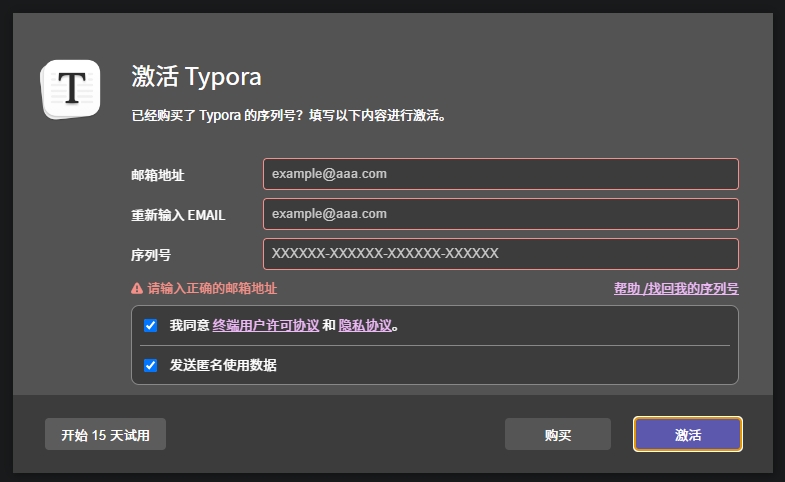Screen dimensions: 785x482
Task: Click the 邮箱地址 field label
Action: (x=158, y=175)
